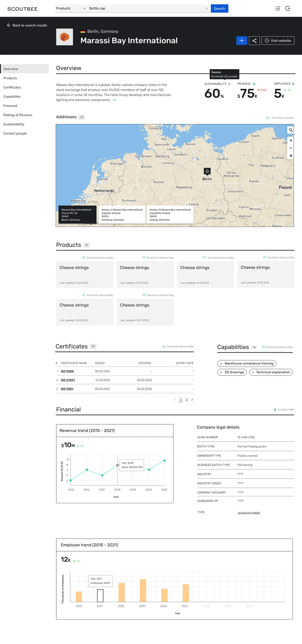Image resolution: width=302 pixels, height=644 pixels.
Task: Clear the search field with X icon
Action: pos(206,9)
